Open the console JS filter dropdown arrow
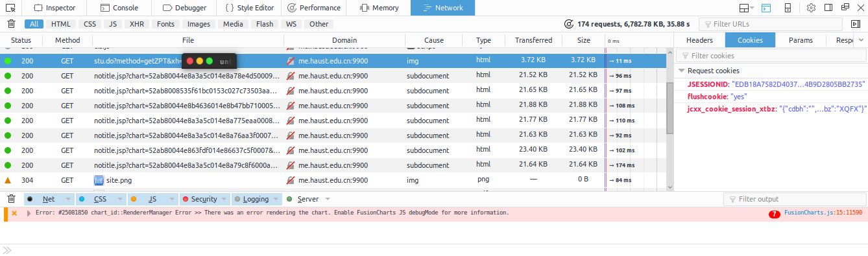Image resolution: width=868 pixels, height=256 pixels. click(x=171, y=199)
